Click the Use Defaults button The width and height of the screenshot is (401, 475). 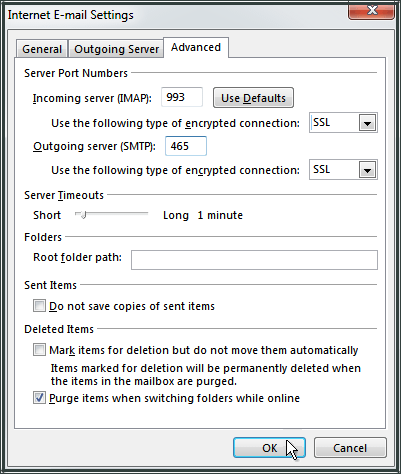pyautogui.click(x=253, y=98)
